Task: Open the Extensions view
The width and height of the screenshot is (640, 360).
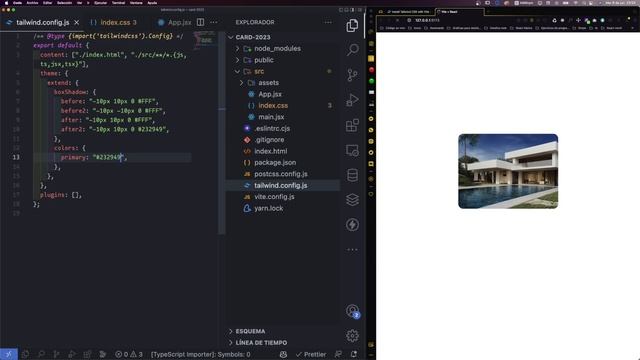Action: 352,125
